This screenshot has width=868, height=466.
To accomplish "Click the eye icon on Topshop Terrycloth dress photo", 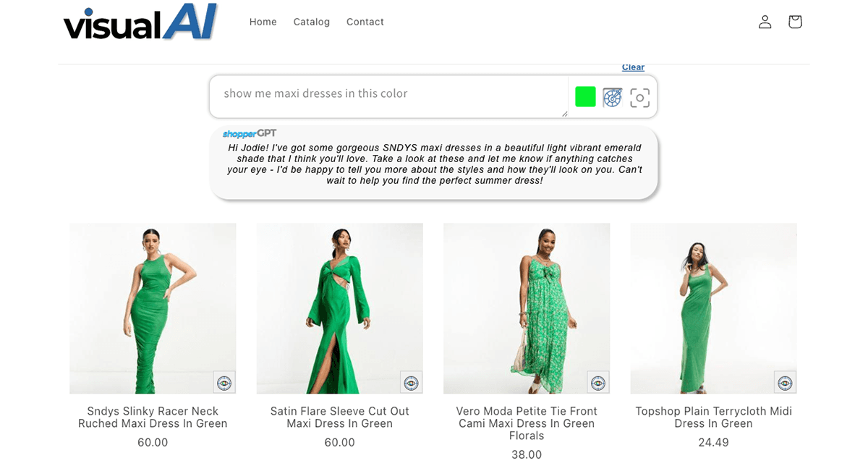I will (x=784, y=382).
